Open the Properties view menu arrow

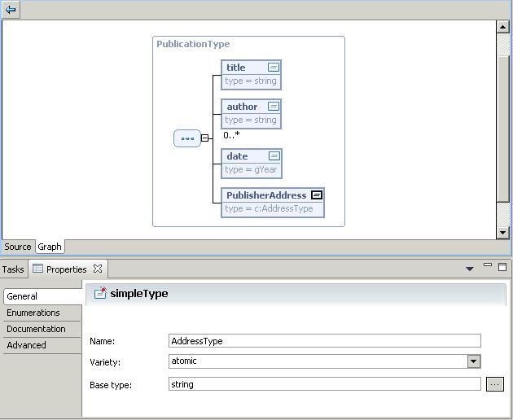pos(469,269)
